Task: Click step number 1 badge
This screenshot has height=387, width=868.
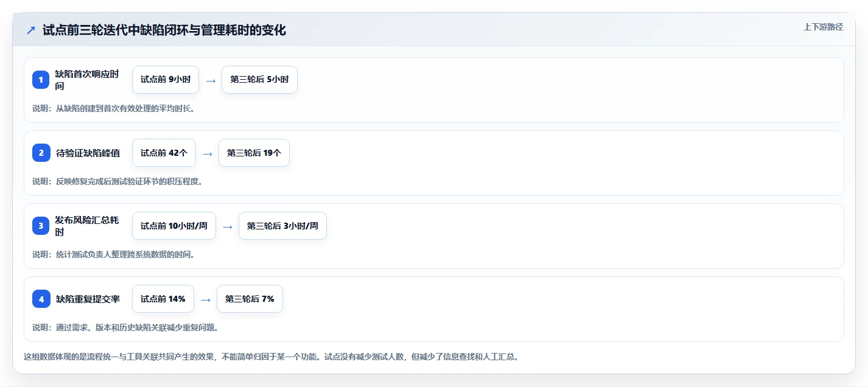Action: pos(41,80)
